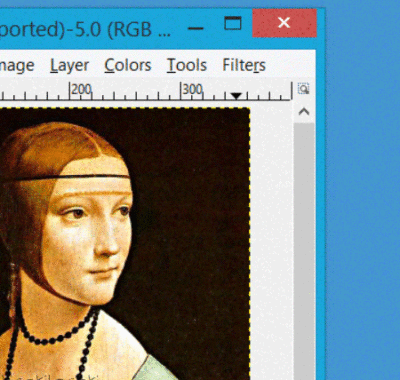Screen dimensions: 400x380
Task: Open the Colors menu
Action: click(x=128, y=65)
